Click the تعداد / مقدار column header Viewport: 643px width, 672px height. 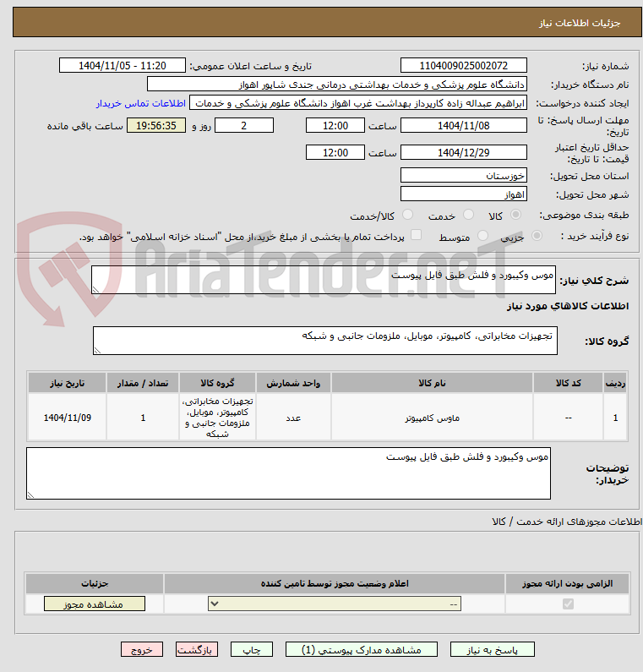click(x=143, y=383)
